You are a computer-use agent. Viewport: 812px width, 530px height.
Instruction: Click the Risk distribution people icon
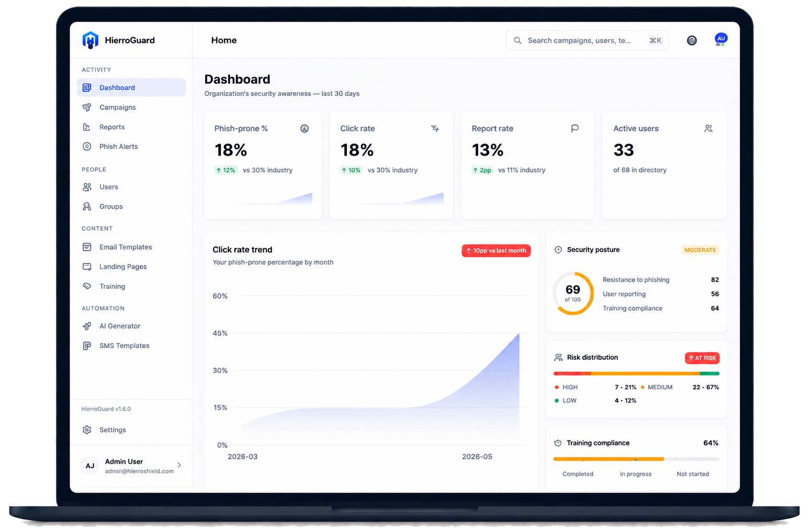(558, 357)
